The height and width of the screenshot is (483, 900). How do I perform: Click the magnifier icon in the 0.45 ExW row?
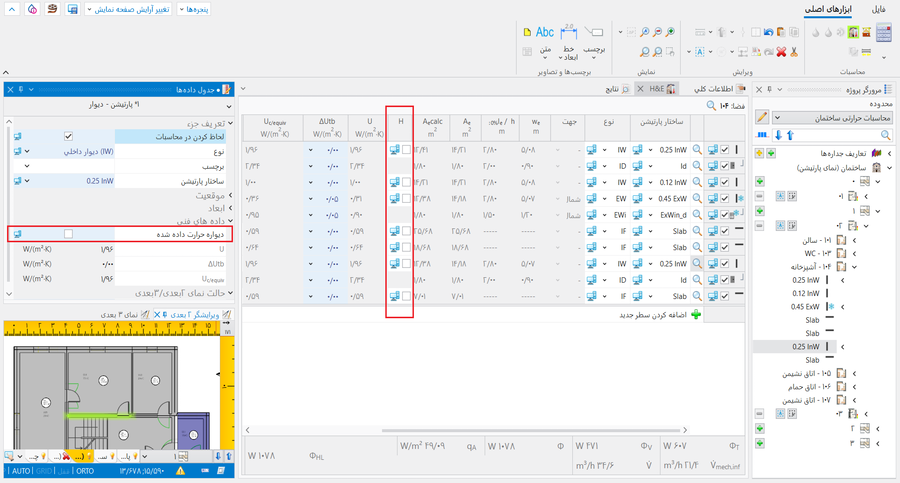pyautogui.click(x=698, y=198)
